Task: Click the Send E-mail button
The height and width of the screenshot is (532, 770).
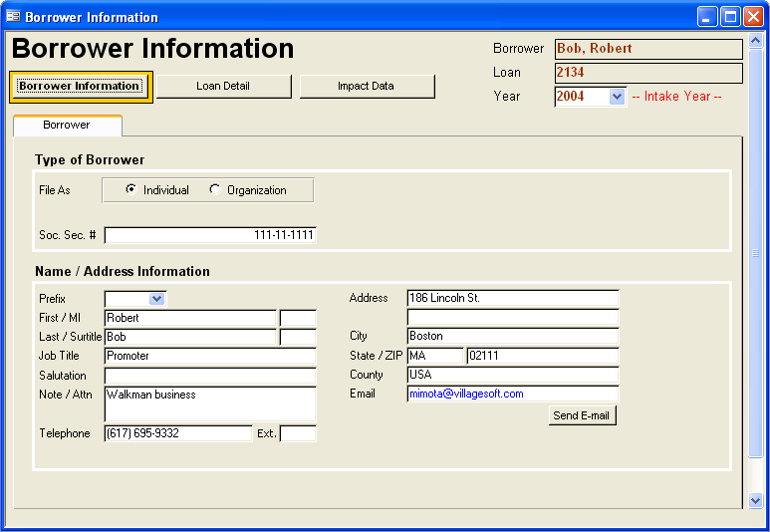Action: [x=582, y=415]
